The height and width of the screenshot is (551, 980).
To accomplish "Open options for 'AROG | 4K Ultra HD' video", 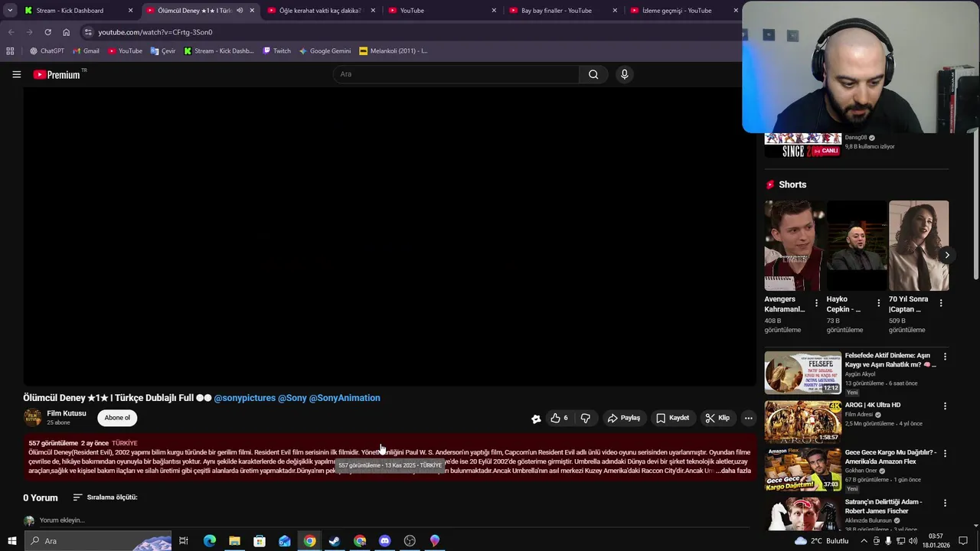I will click(945, 406).
